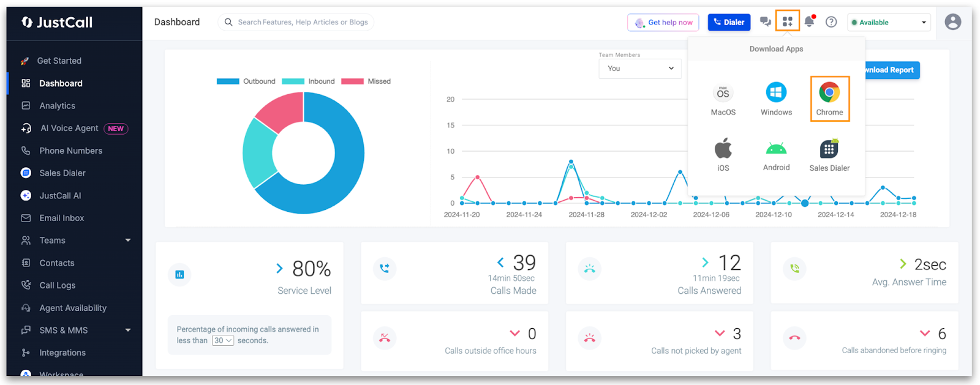
Task: Toggle the Outbound legend swatch
Action: [228, 81]
